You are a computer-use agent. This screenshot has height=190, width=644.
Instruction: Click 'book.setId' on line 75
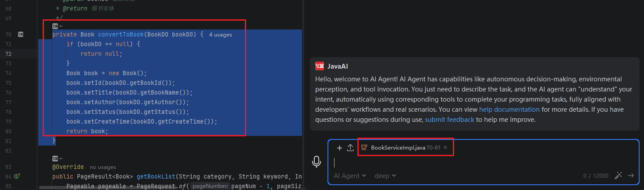(84, 83)
